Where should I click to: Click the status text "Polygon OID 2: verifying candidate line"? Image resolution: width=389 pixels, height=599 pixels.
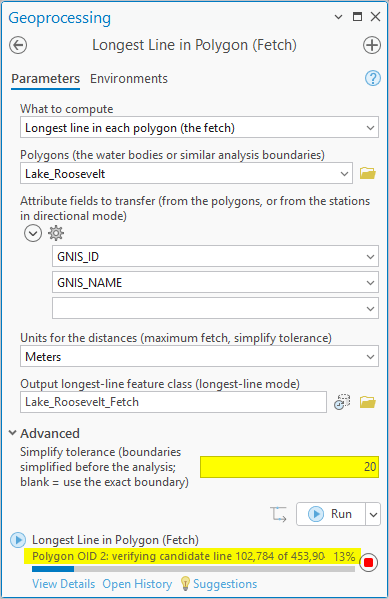[132, 556]
